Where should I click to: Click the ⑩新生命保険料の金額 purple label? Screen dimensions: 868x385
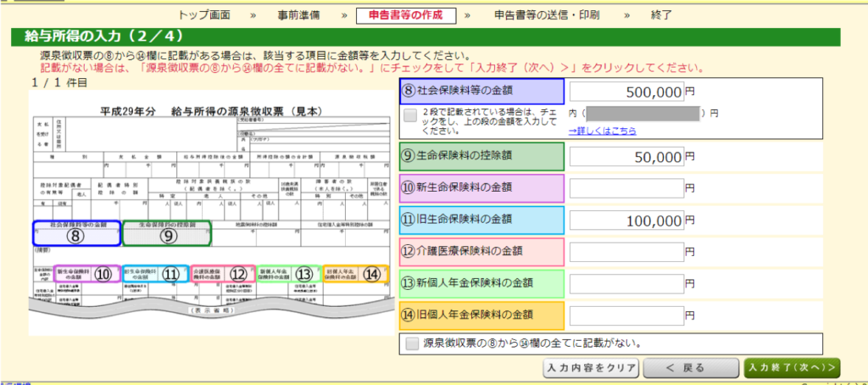click(x=481, y=188)
